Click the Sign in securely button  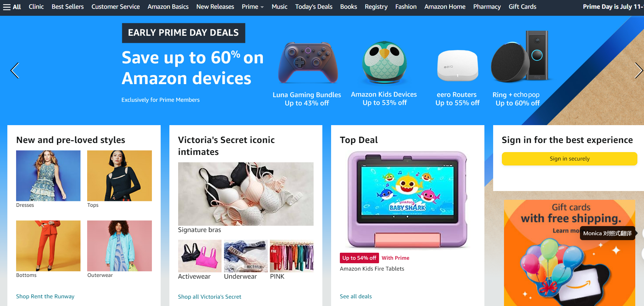pos(569,159)
